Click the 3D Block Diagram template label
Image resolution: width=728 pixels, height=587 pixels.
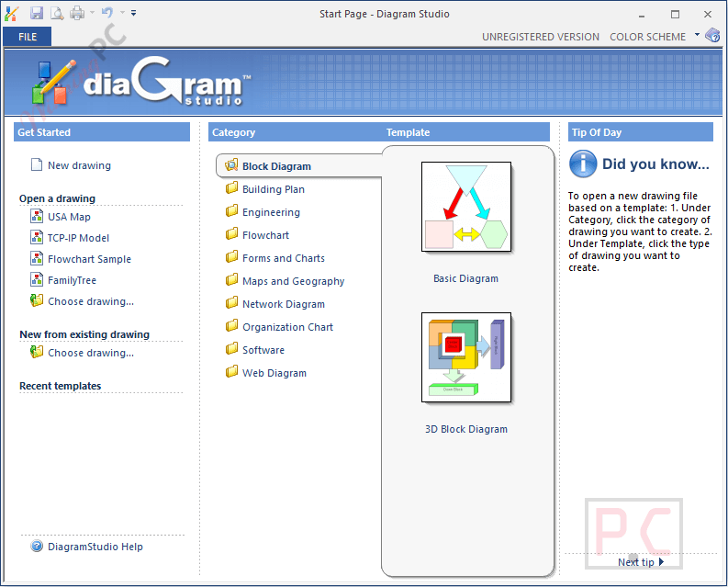point(466,429)
